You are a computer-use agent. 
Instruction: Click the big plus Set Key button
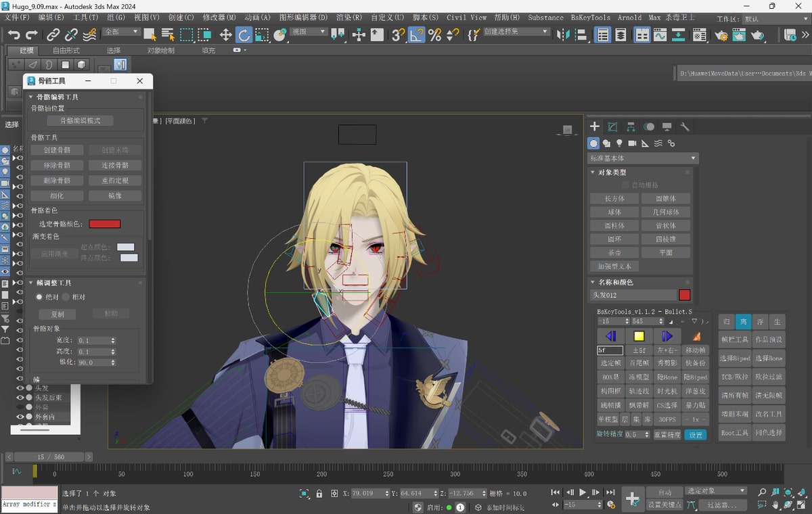tap(633, 498)
